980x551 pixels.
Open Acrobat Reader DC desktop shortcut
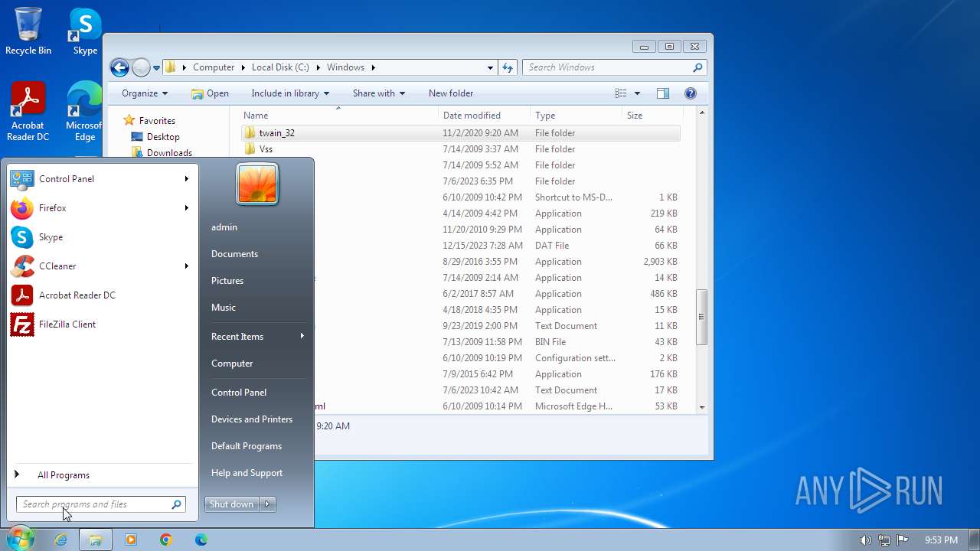pos(28,112)
